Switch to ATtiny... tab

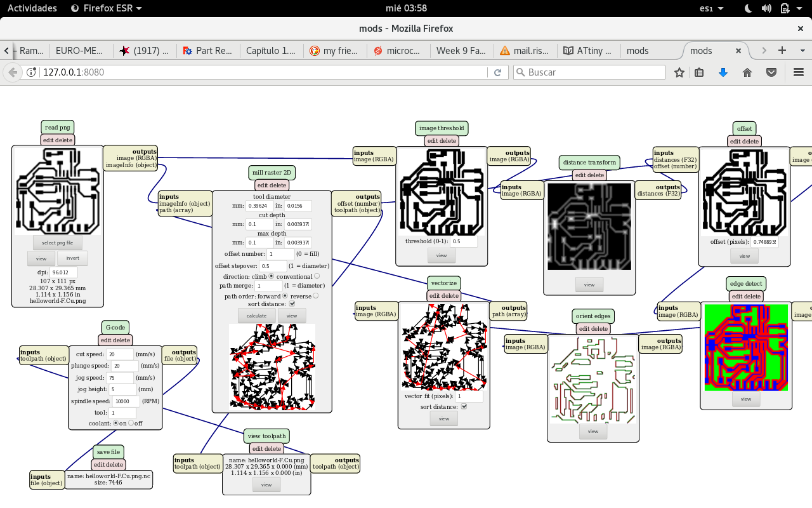point(589,51)
